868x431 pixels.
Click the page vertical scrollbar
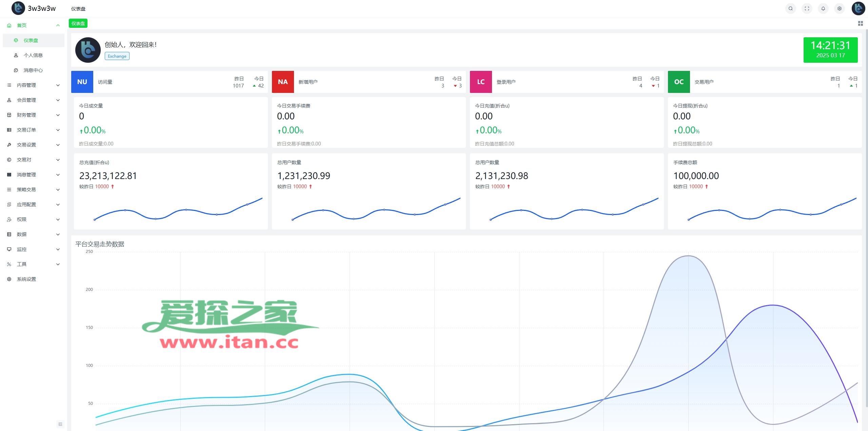(866, 217)
